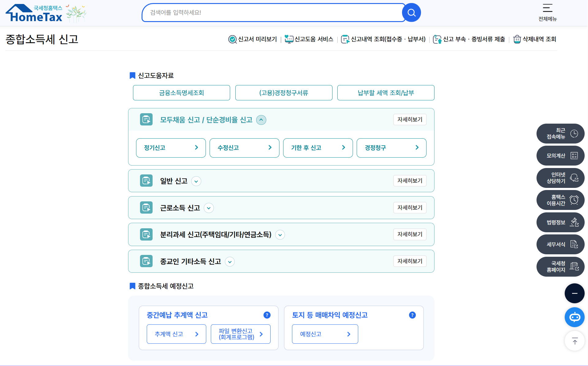This screenshot has height=366, width=588.
Task: Click the help icon beside 중간예납 추계액 신고
Action: (267, 315)
